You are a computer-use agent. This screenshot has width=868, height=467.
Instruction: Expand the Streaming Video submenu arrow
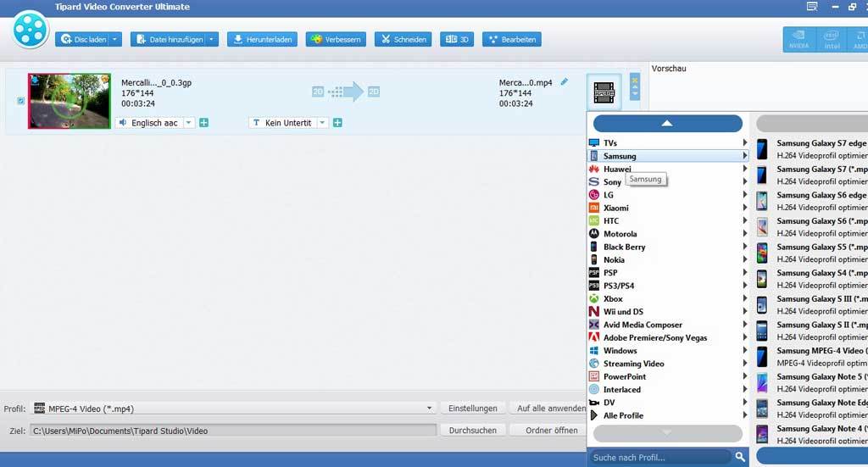pos(744,364)
